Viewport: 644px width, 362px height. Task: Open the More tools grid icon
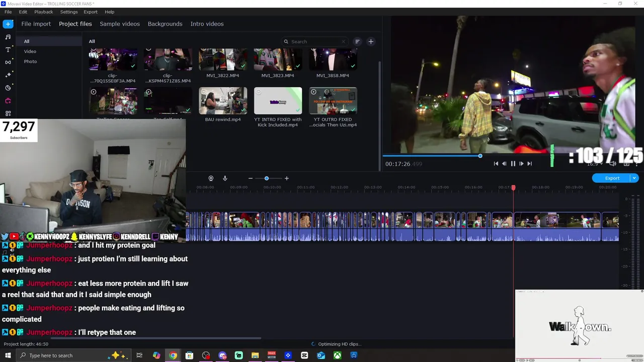coord(8,114)
